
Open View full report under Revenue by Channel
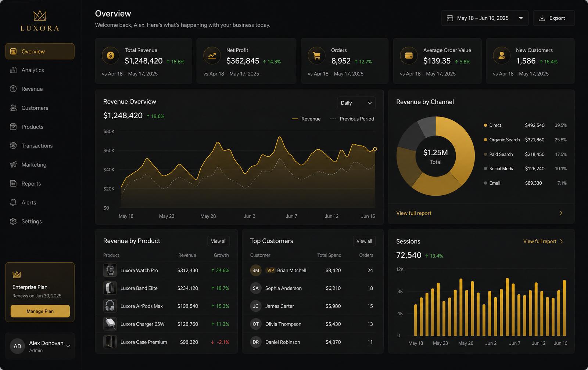[414, 213]
